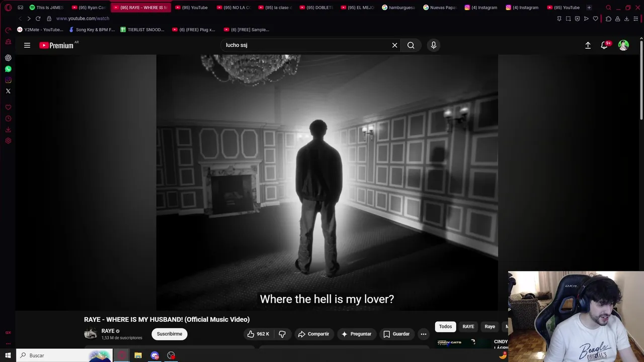Save the video with Guardar
Screen dimensions: 644x362
(x=396, y=334)
